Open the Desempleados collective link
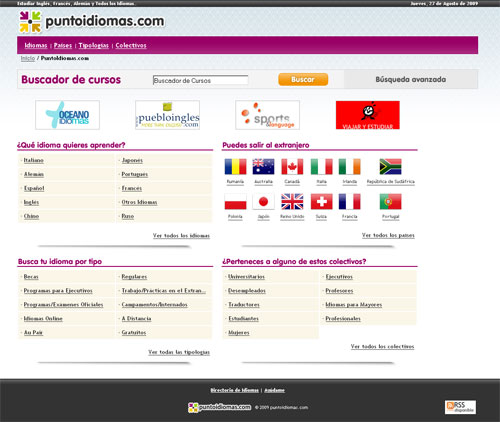This screenshot has width=500, height=422. click(247, 291)
